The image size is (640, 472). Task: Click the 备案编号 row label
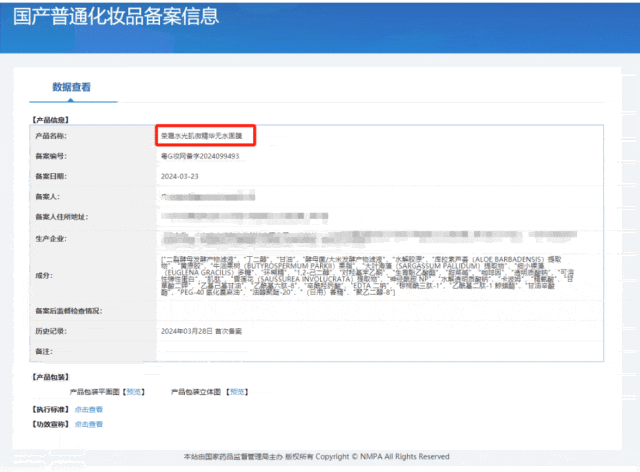[51, 156]
